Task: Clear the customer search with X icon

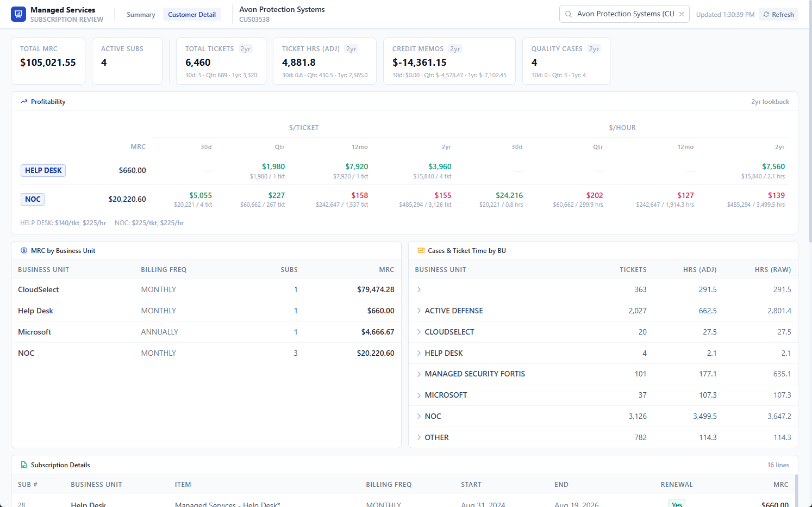Action: coord(682,14)
